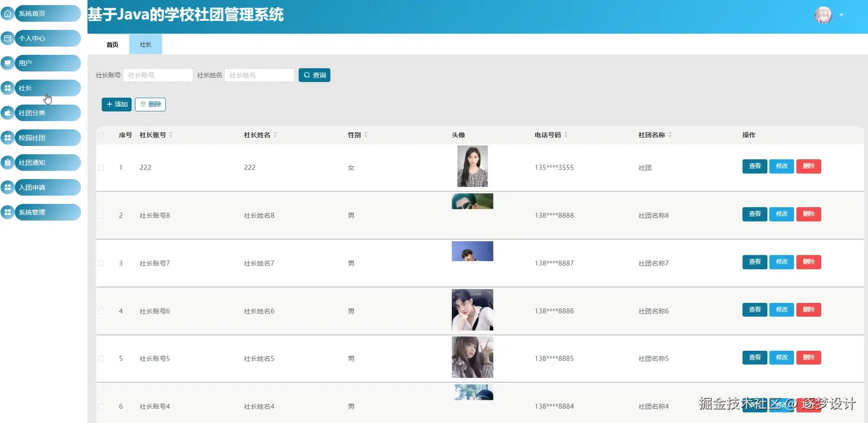Click the 查询 search button
868x423 pixels.
314,75
